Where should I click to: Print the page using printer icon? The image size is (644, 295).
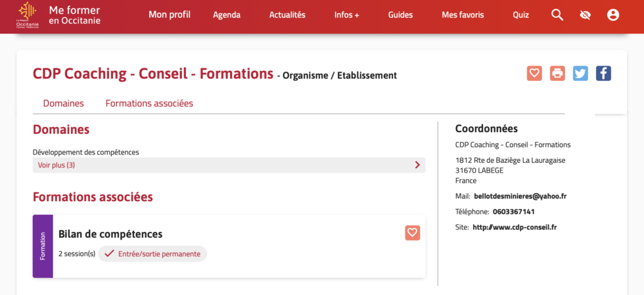point(557,74)
